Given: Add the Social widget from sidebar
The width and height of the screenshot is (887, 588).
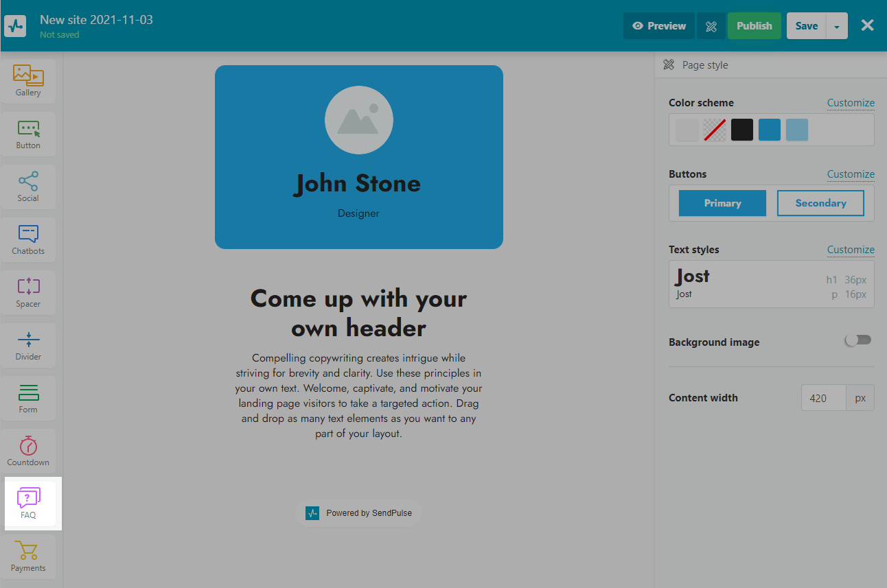Looking at the screenshot, I should click(28, 187).
